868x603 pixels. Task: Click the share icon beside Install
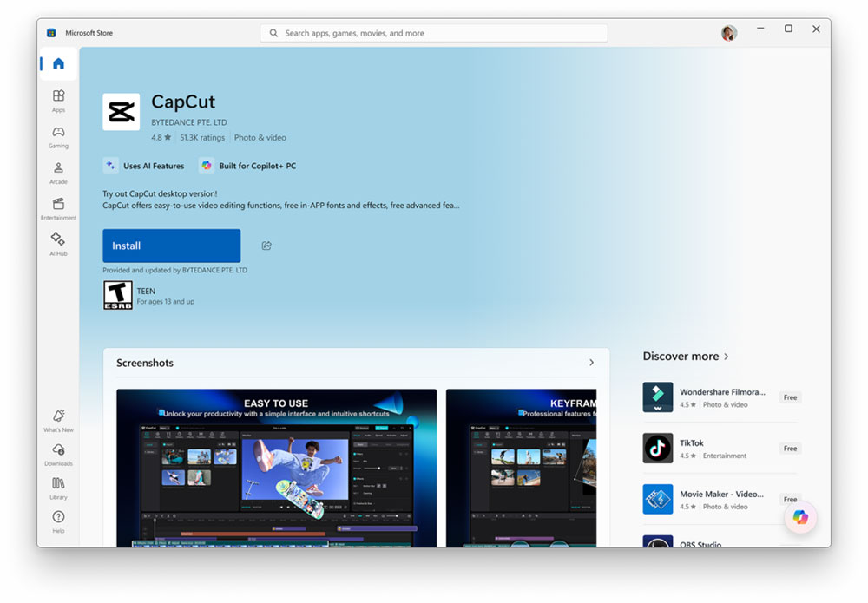tap(266, 246)
